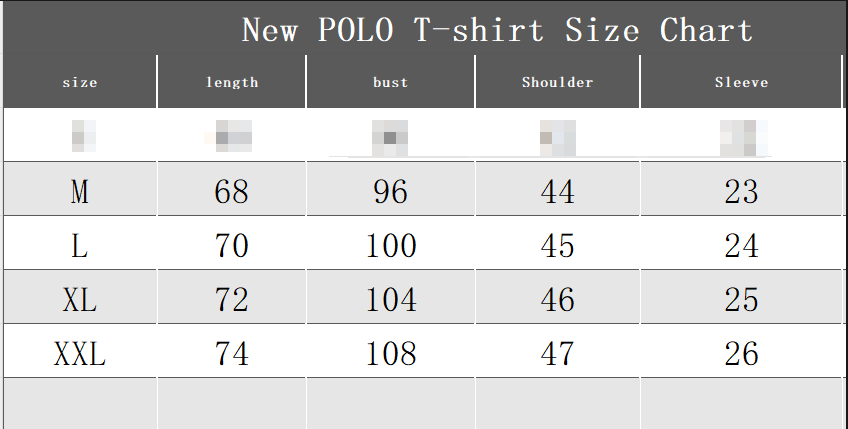
Task: Select the M size cell
Action: (80, 192)
